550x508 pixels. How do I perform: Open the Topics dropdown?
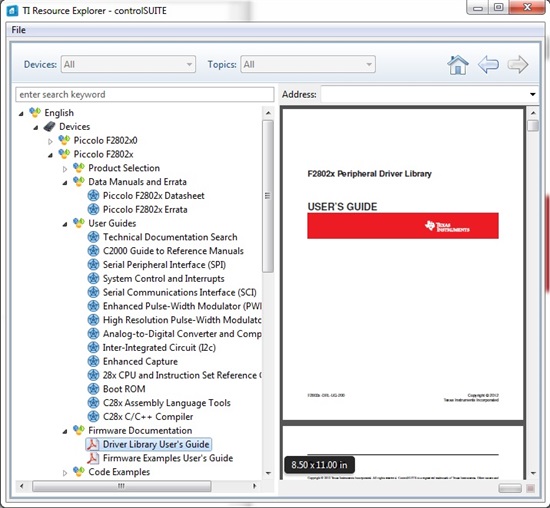[x=308, y=64]
